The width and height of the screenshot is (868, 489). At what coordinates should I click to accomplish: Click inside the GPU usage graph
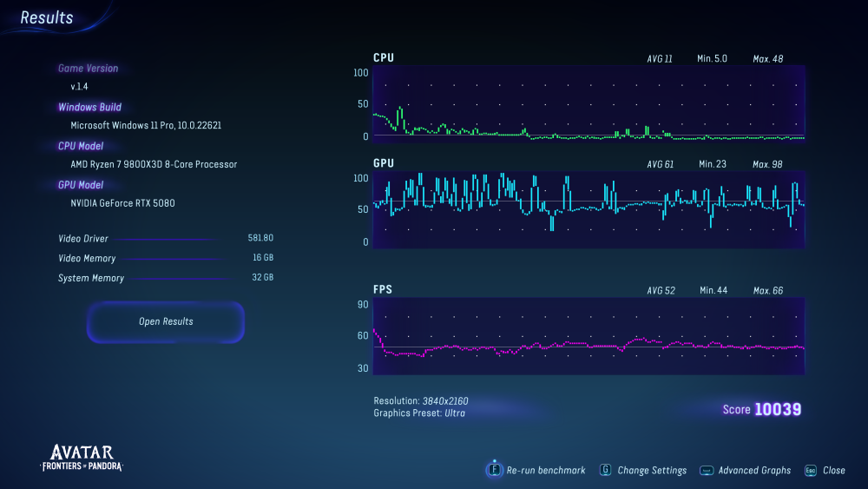589,210
